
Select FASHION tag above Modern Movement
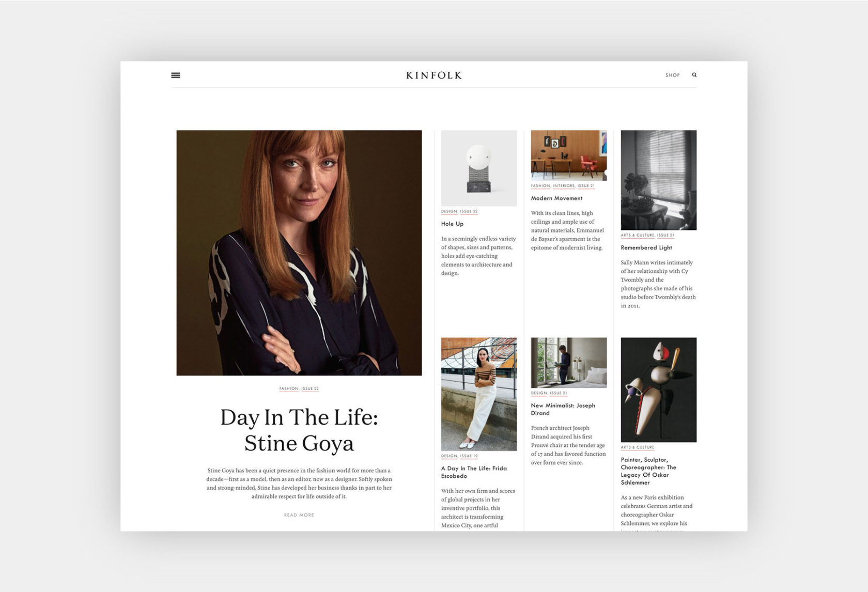pyautogui.click(x=540, y=186)
